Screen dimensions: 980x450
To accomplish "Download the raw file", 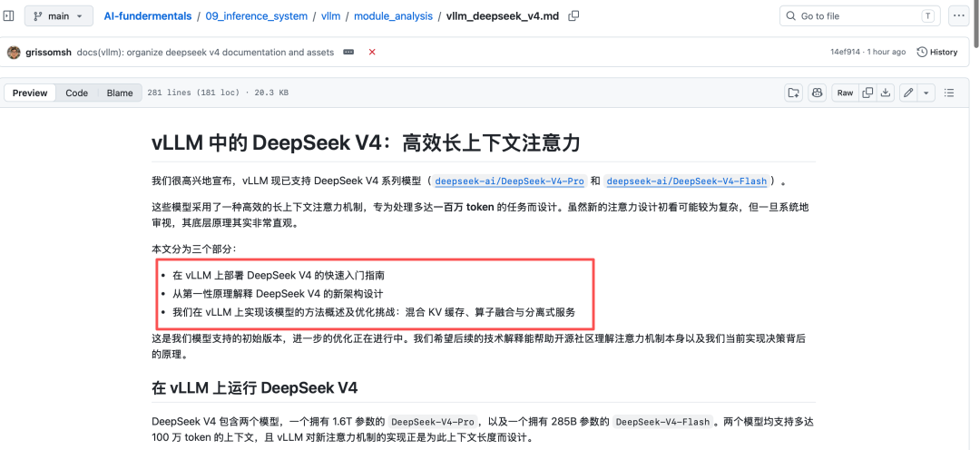I will (x=885, y=93).
